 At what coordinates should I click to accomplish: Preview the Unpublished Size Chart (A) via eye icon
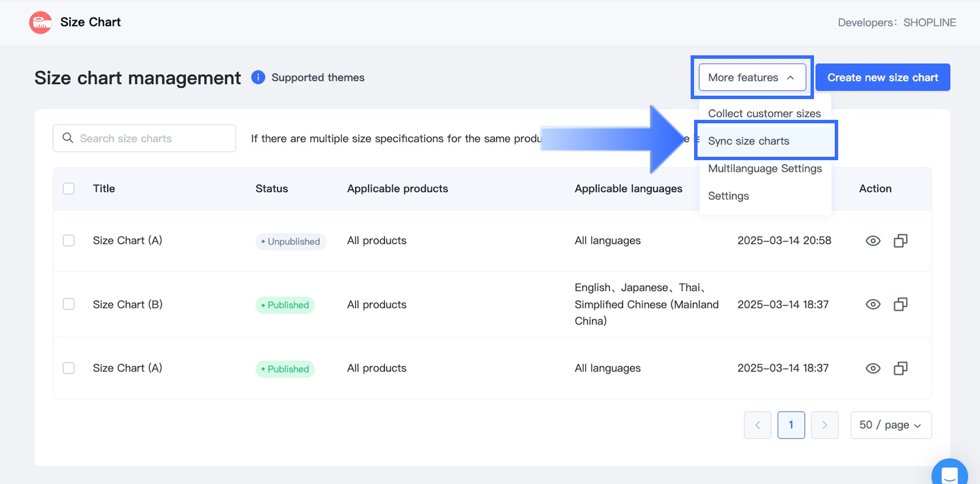873,241
